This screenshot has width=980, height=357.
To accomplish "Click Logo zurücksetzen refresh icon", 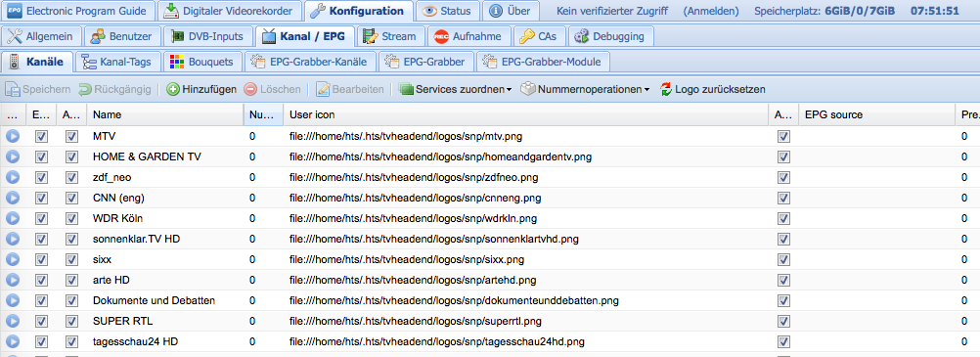I will click(666, 89).
